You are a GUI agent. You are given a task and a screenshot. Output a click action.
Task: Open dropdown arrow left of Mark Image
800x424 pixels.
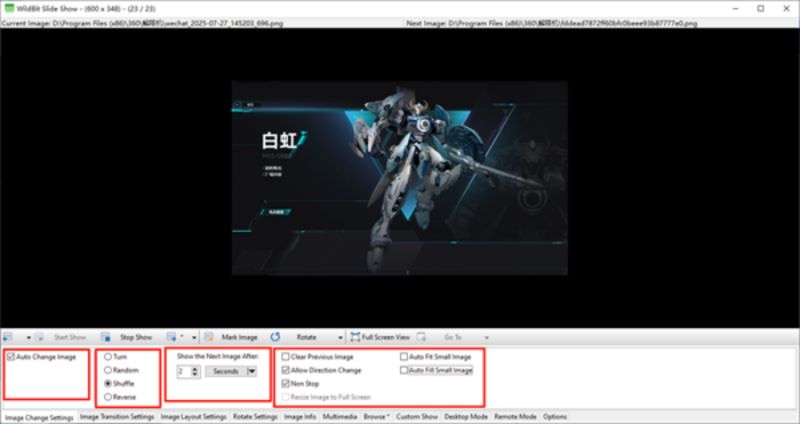click(x=194, y=338)
